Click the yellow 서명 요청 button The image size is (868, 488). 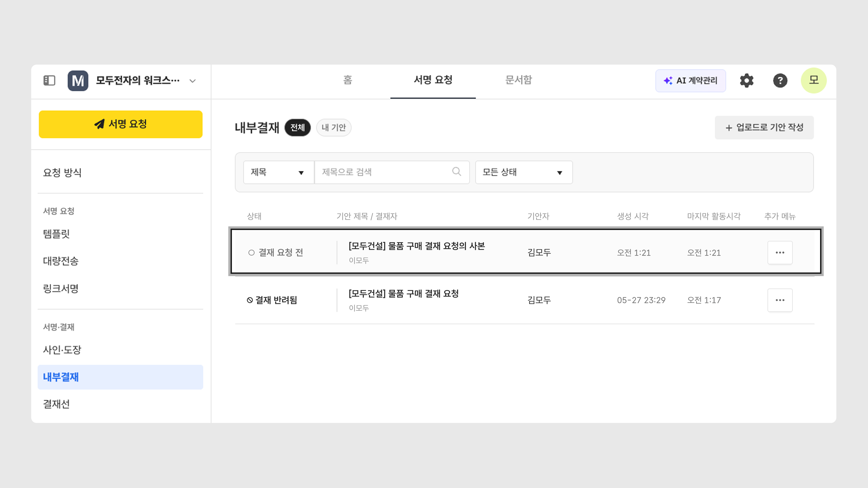pos(121,124)
